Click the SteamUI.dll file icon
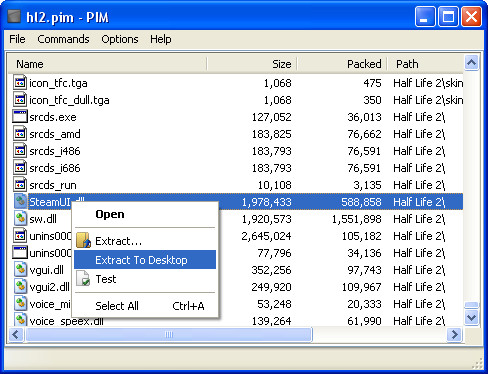This screenshot has width=488, height=374. click(20, 201)
